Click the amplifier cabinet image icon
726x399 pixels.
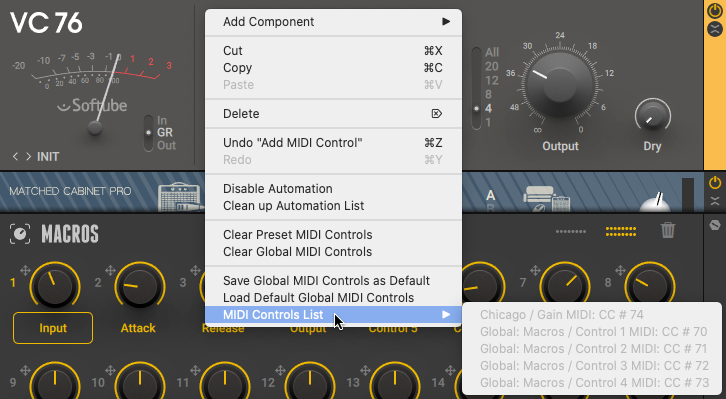coord(181,198)
